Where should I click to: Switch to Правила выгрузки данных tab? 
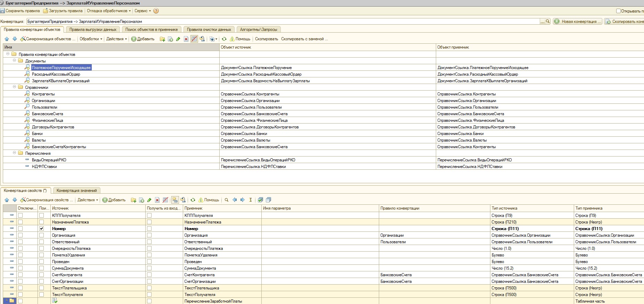[x=93, y=29]
